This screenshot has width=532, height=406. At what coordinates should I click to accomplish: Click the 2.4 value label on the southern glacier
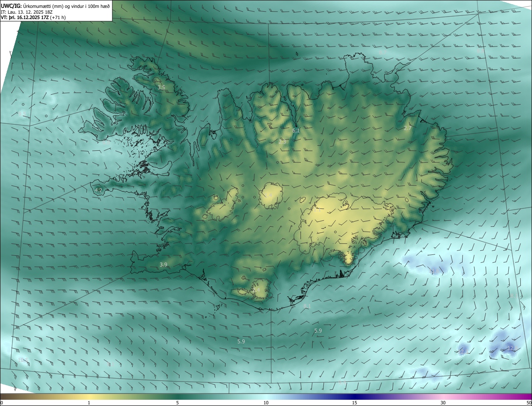point(256,290)
